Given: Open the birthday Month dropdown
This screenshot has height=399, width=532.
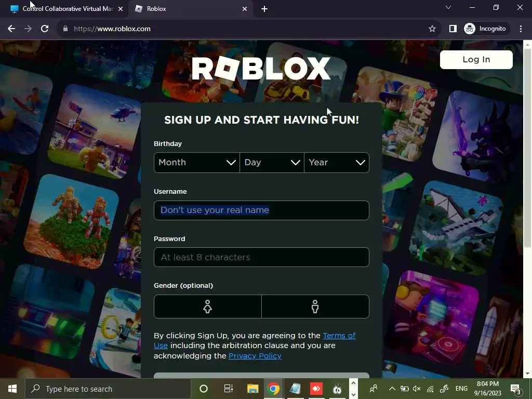Looking at the screenshot, I should click(x=197, y=163).
